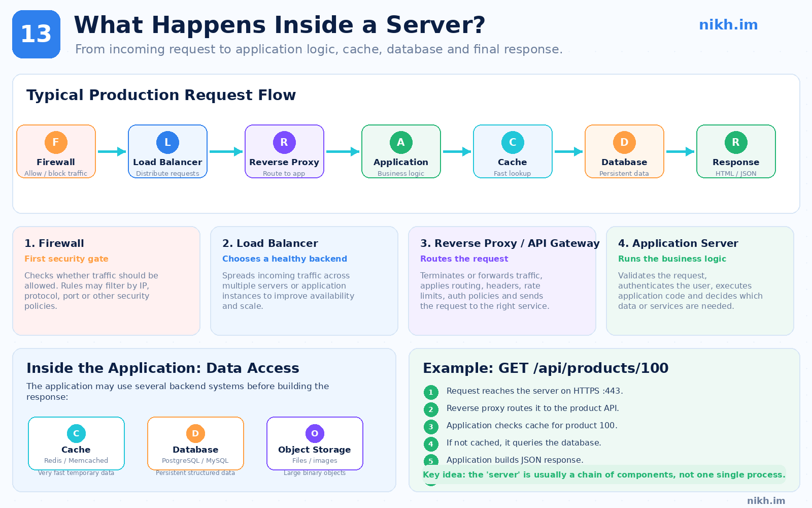The image size is (812, 508).
Task: Click 'Very fast temporary data' caption
Action: coord(76,472)
